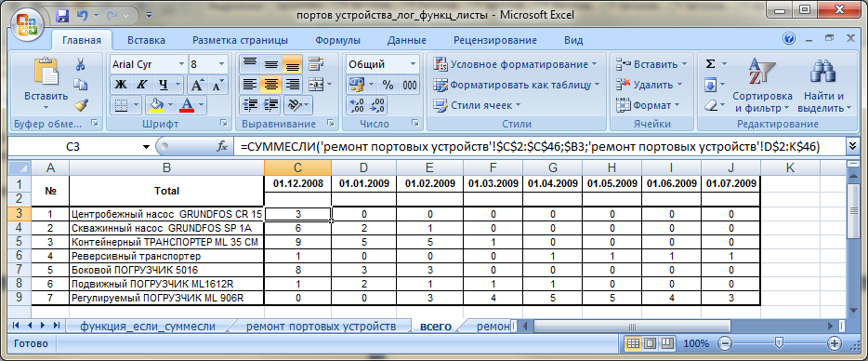Switch to the Формулы tab
Image resolution: width=868 pixels, height=361 pixels.
point(337,40)
